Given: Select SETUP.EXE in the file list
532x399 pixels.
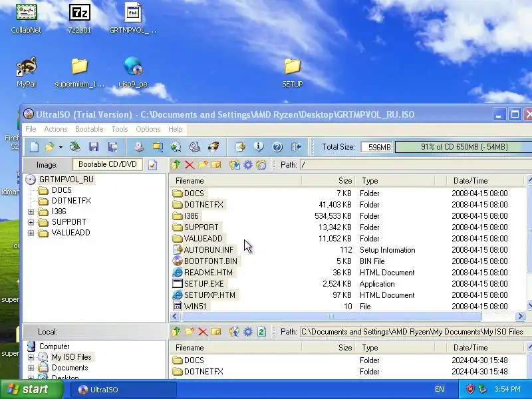Looking at the screenshot, I should [203, 284].
